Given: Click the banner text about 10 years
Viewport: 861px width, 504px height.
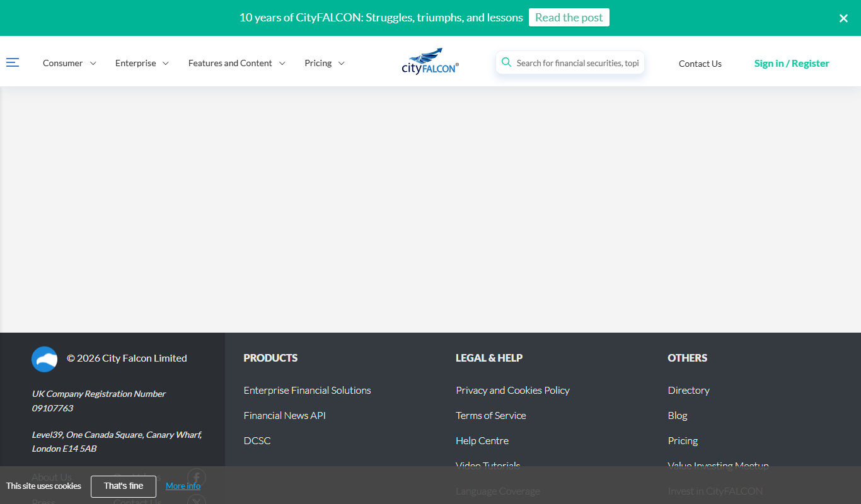Looking at the screenshot, I should [x=381, y=18].
